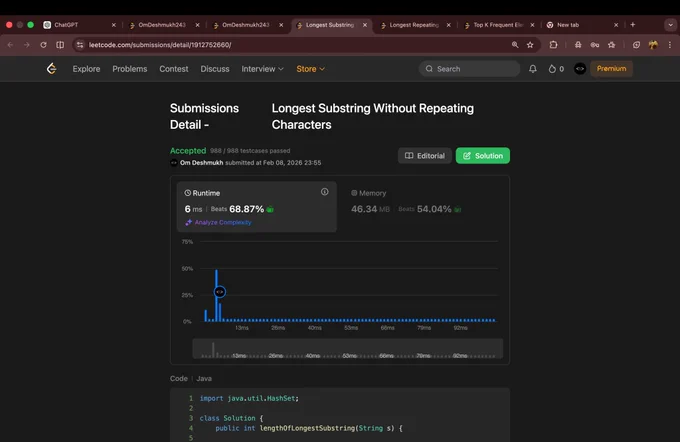
Task: Select the Runtime stats card
Action: point(257,206)
